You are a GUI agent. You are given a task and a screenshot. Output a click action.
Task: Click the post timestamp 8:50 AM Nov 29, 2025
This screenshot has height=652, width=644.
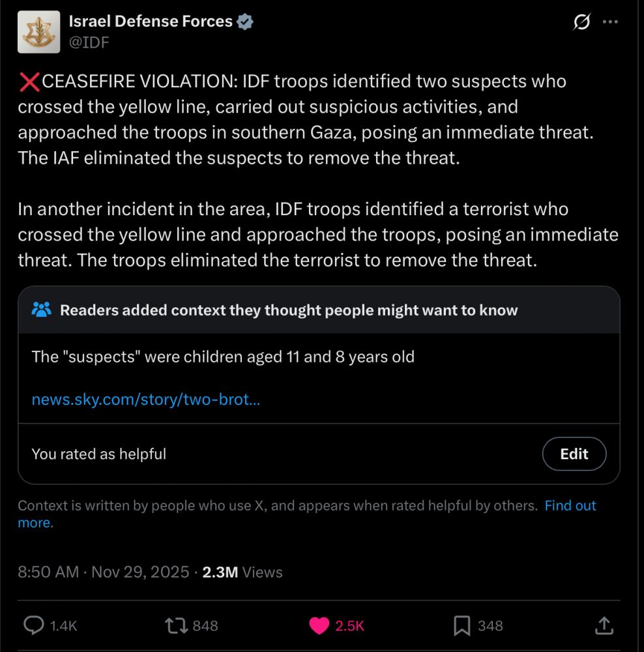point(104,572)
